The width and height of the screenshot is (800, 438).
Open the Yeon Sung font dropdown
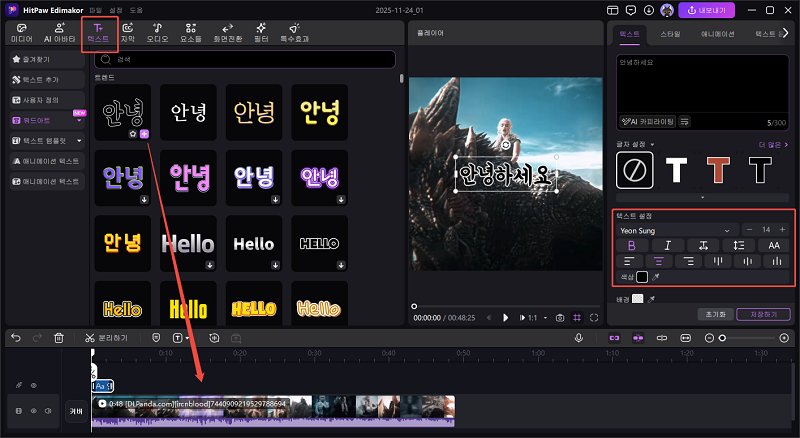(676, 230)
